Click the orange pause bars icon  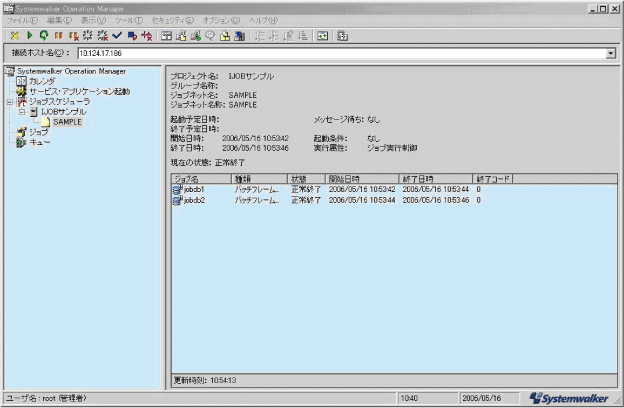58,36
